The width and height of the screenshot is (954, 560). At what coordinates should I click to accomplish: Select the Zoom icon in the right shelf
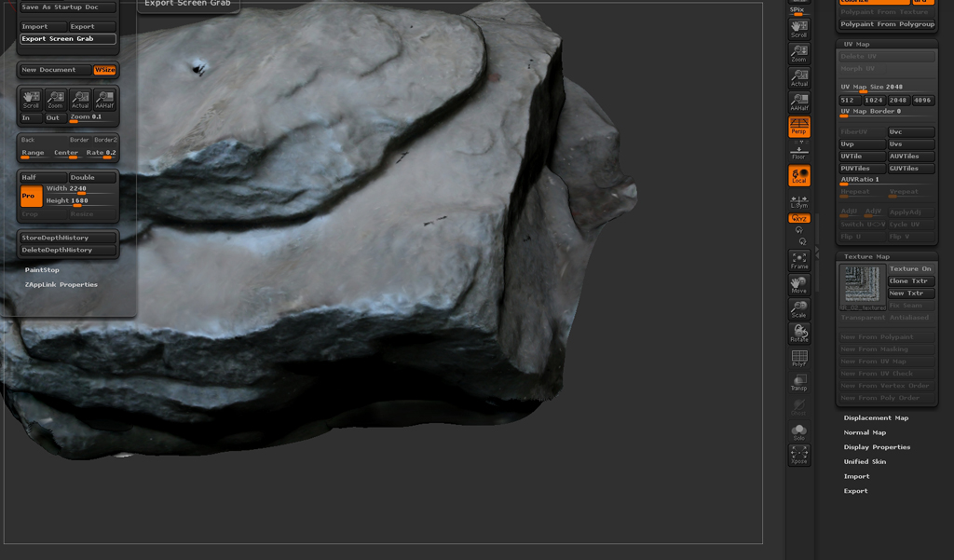pos(798,53)
